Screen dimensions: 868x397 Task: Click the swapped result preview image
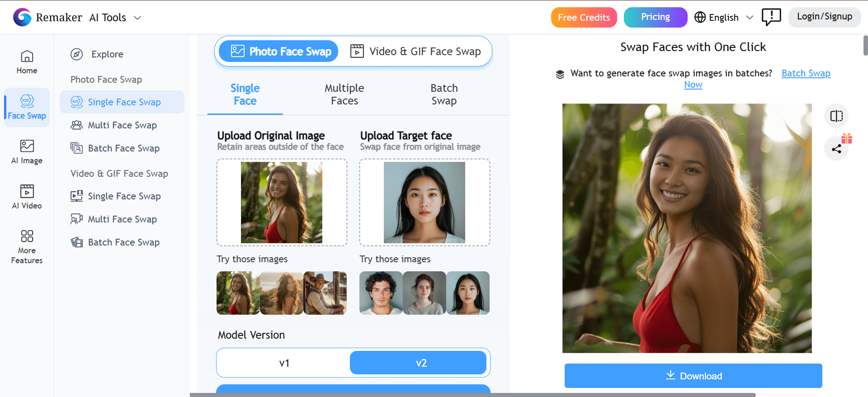[687, 228]
